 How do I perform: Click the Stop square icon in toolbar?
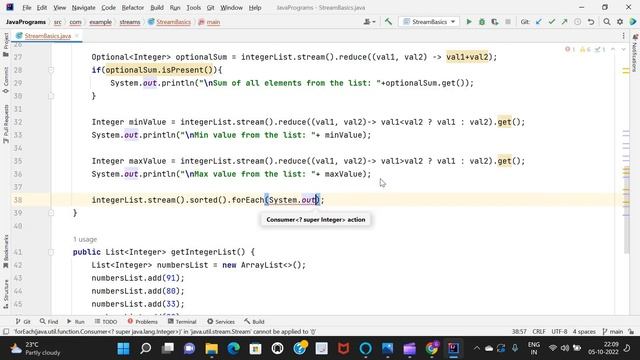click(x=508, y=22)
